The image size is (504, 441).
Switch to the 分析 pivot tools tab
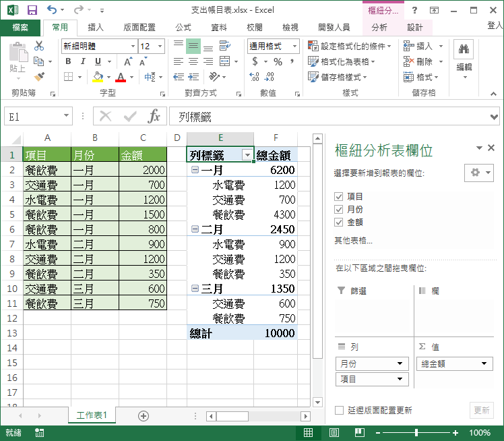tap(379, 28)
